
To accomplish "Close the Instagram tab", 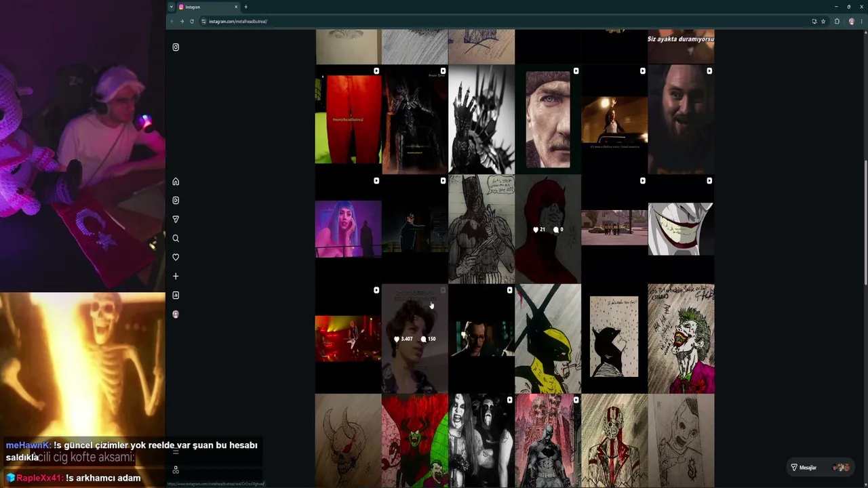I will [x=236, y=7].
